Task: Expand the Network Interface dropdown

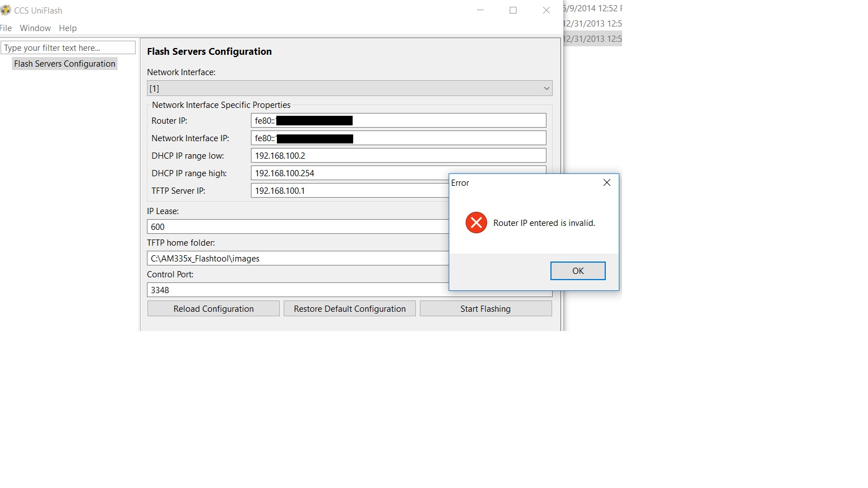Action: click(x=350, y=88)
